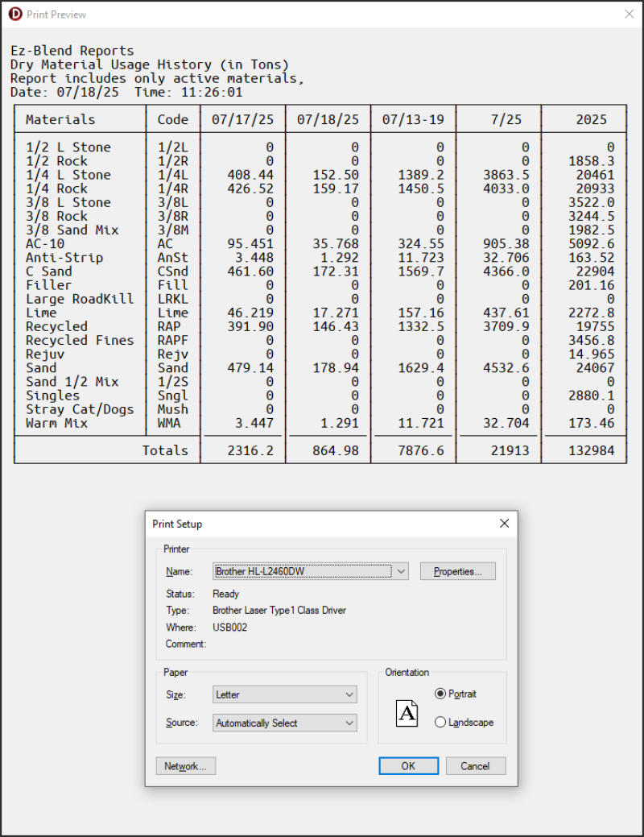Image resolution: width=644 pixels, height=837 pixels.
Task: Open the paper Source dropdown
Action: [x=284, y=723]
